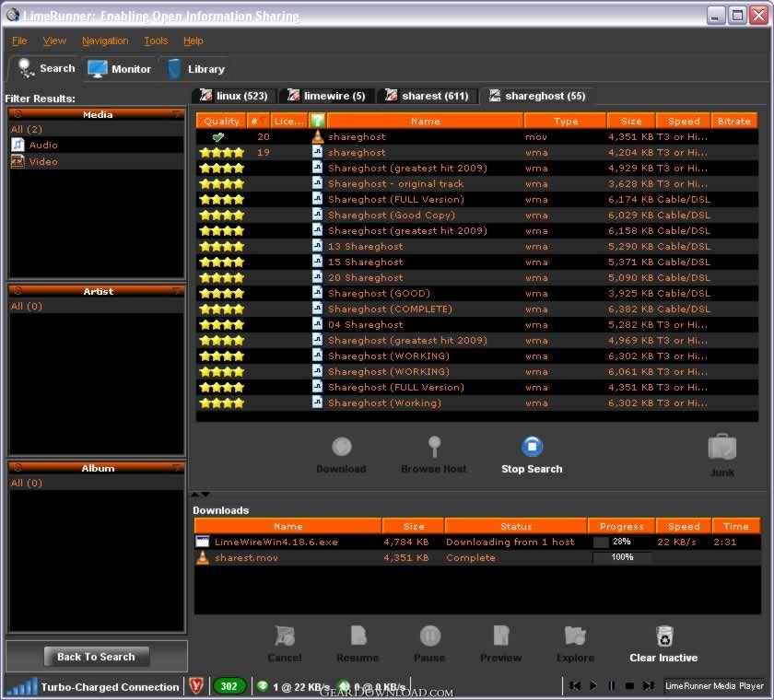Open the limewire (5) results tab

click(x=327, y=96)
